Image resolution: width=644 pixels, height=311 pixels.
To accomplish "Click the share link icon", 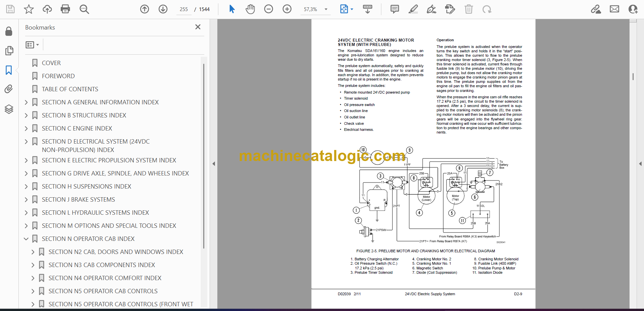I will pyautogui.click(x=596, y=9).
